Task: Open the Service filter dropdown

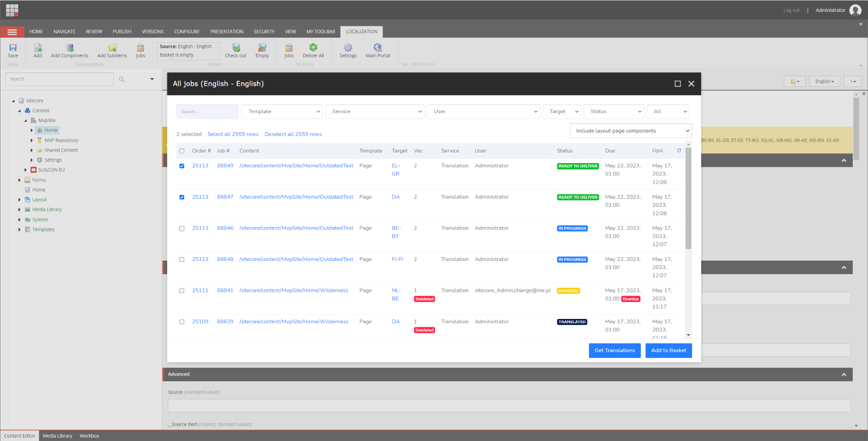Action: 375,111
